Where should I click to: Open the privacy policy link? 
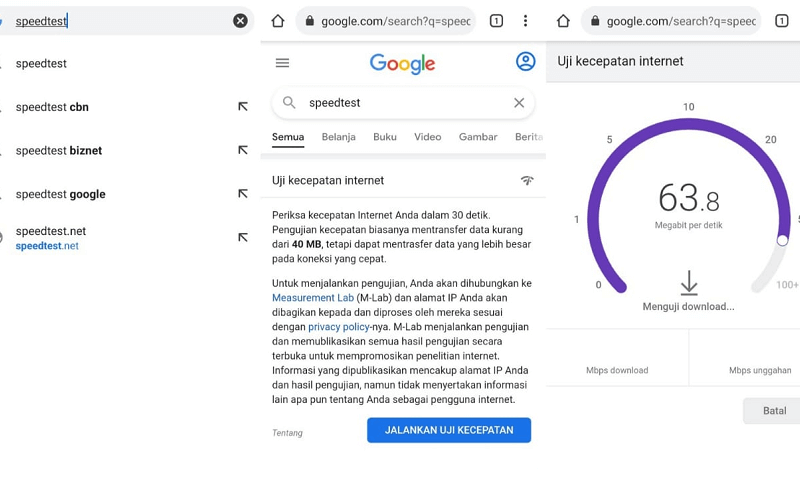[339, 327]
